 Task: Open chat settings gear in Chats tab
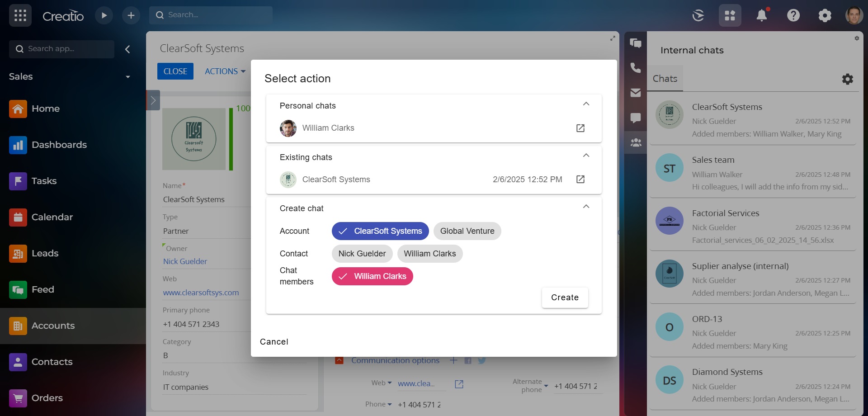click(x=848, y=79)
